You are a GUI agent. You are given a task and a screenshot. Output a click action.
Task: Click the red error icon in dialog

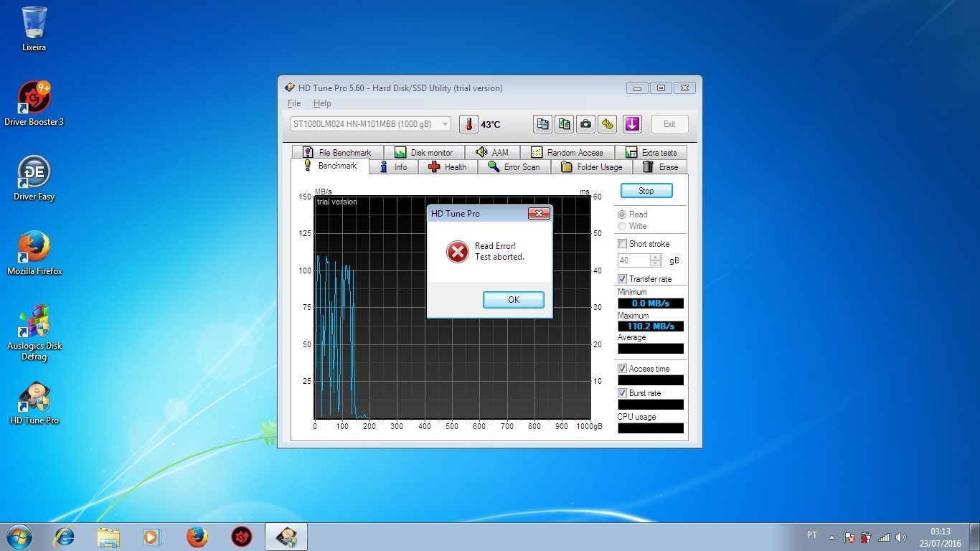(457, 251)
